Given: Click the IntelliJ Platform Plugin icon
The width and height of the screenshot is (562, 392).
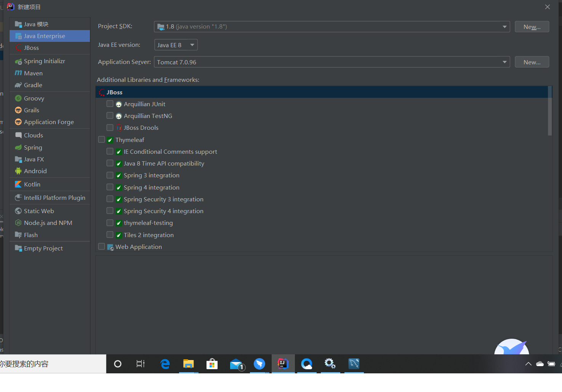Looking at the screenshot, I should [x=18, y=198].
